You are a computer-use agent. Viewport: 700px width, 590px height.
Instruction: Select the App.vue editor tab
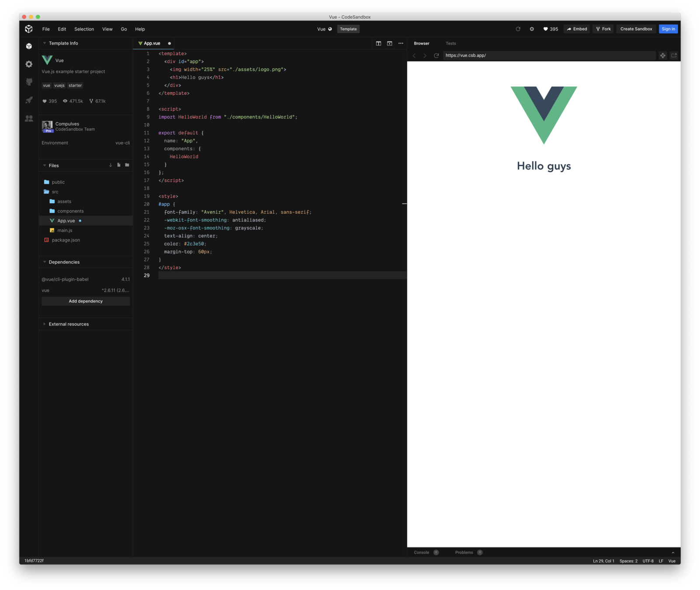point(154,43)
